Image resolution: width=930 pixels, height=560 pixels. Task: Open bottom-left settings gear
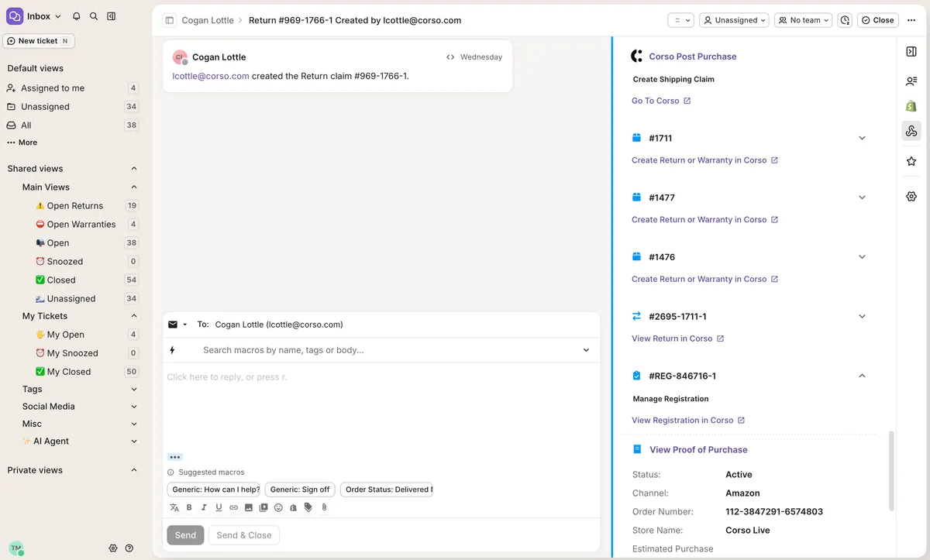click(x=113, y=548)
